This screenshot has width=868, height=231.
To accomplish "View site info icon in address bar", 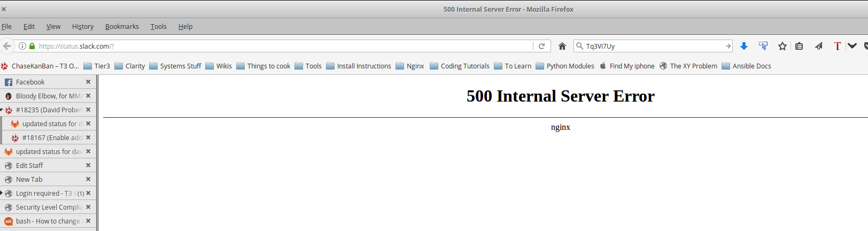I will click(x=22, y=46).
